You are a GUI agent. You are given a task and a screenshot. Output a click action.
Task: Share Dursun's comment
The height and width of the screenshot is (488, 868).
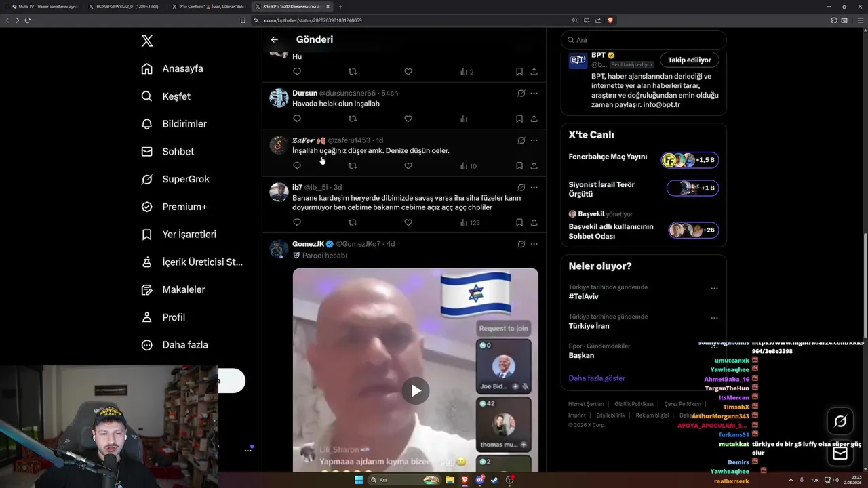[534, 119]
